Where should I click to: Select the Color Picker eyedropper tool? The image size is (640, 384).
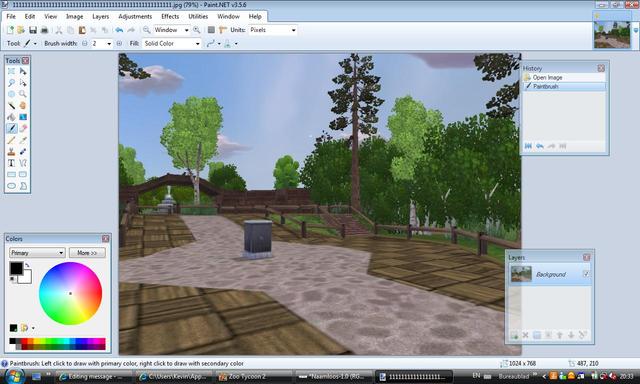point(23,140)
